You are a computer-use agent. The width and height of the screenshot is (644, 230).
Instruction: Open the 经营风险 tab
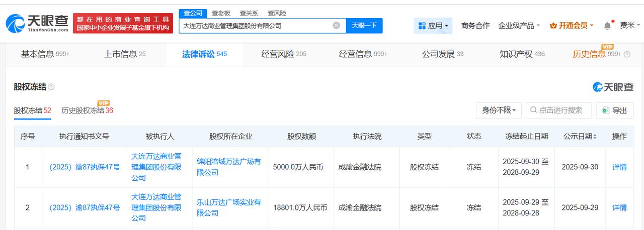[284, 54]
